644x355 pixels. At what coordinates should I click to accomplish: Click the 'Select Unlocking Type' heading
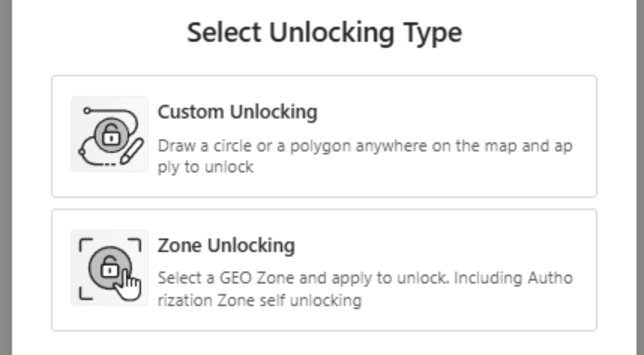[x=325, y=33]
